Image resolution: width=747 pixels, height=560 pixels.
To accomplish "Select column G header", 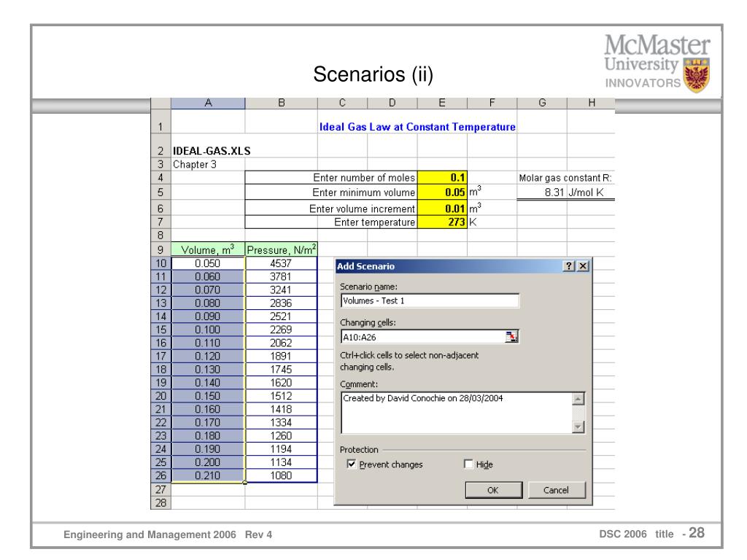I will 542,103.
